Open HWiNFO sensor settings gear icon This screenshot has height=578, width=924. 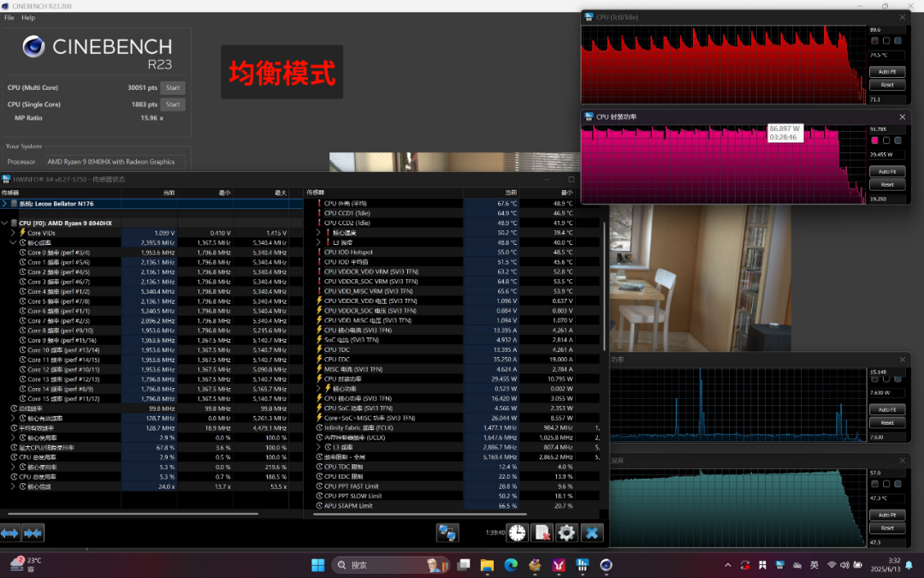click(566, 533)
